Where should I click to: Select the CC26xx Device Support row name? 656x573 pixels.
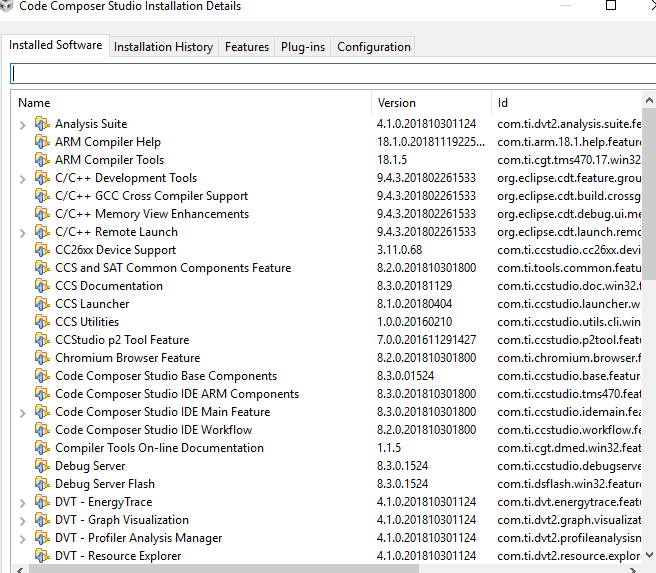(x=115, y=250)
